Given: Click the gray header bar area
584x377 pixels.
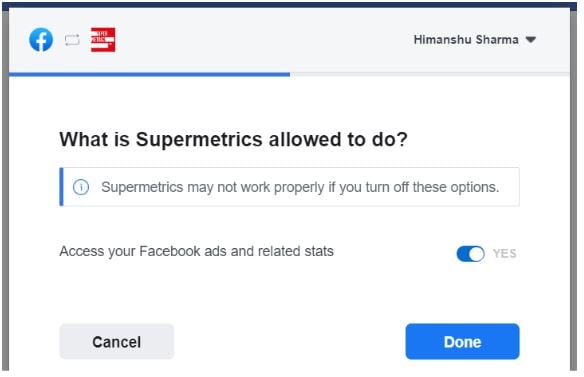Looking at the screenshot, I should point(289,40).
